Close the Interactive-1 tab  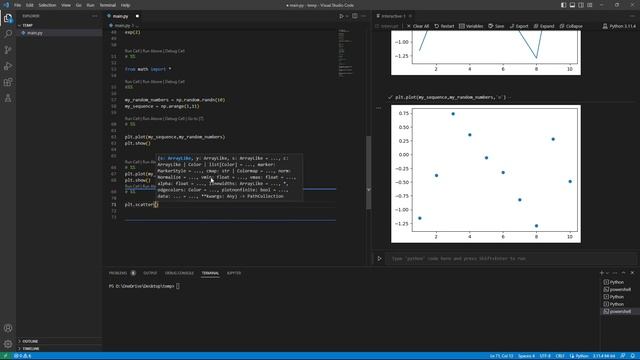coord(410,16)
